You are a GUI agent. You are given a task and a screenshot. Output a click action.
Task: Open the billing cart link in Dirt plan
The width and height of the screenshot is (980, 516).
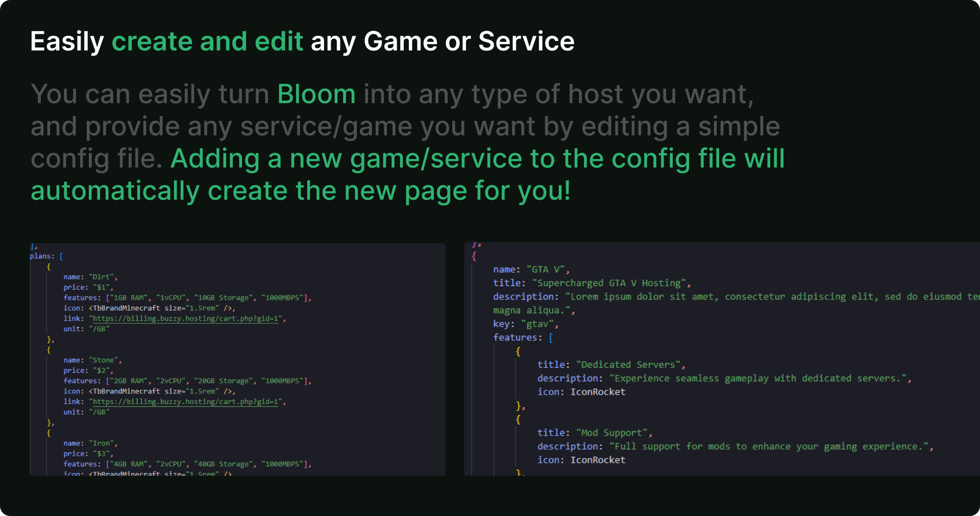(x=185, y=319)
